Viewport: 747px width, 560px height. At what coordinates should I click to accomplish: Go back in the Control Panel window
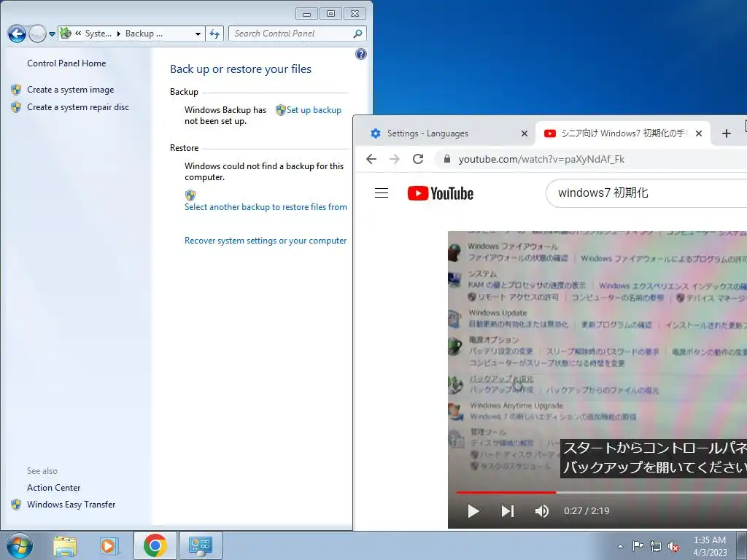[17, 34]
